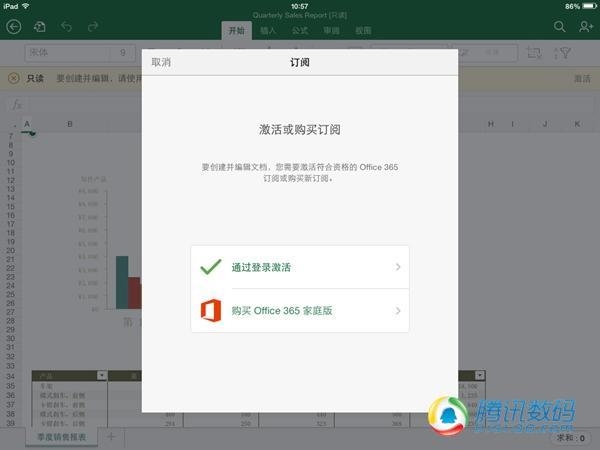Select the 季度销售报表 sheet tab
The image size is (600, 450).
click(x=62, y=437)
